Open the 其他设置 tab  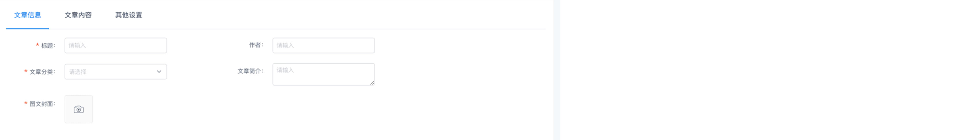129,15
